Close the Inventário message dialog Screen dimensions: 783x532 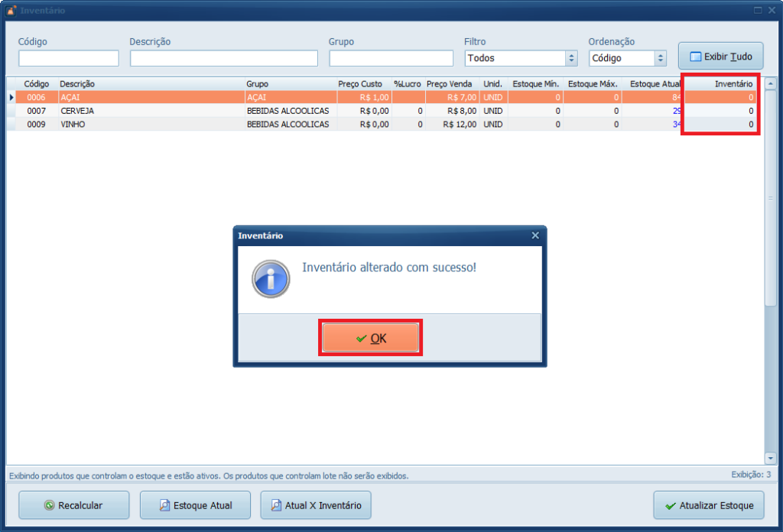pyautogui.click(x=535, y=235)
